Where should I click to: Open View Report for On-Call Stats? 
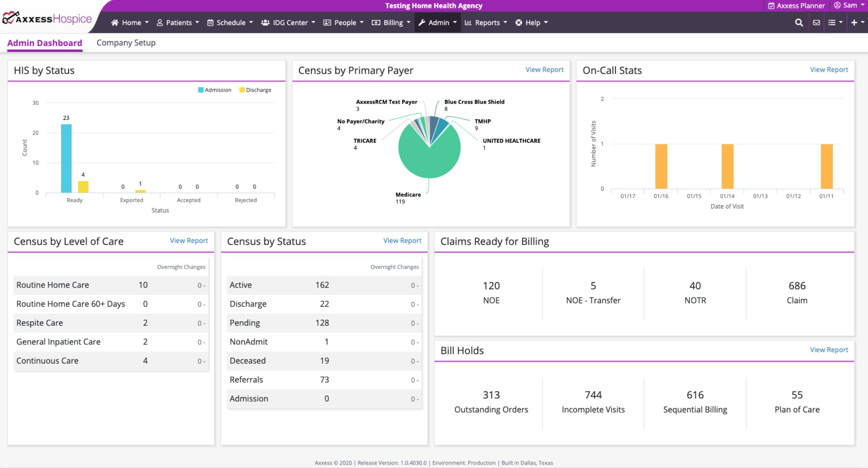[829, 69]
